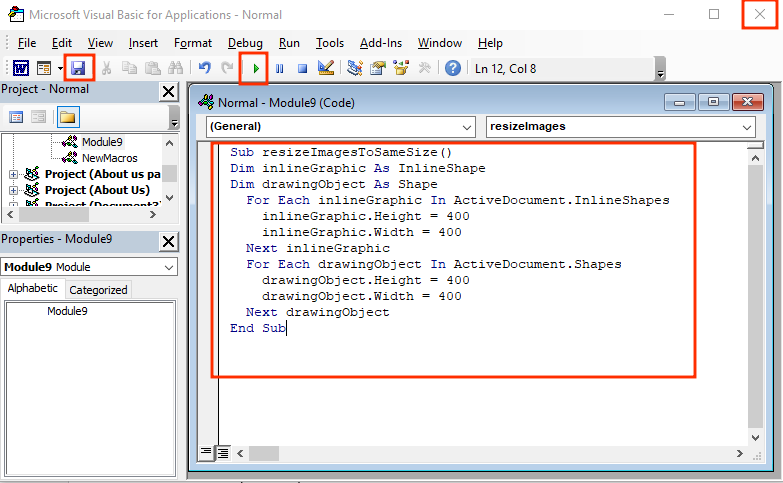Run the macro with green play button
The width and height of the screenshot is (783, 483).
(256, 68)
